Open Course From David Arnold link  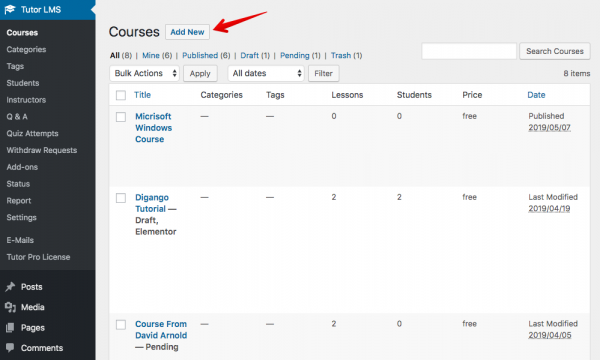(x=161, y=330)
